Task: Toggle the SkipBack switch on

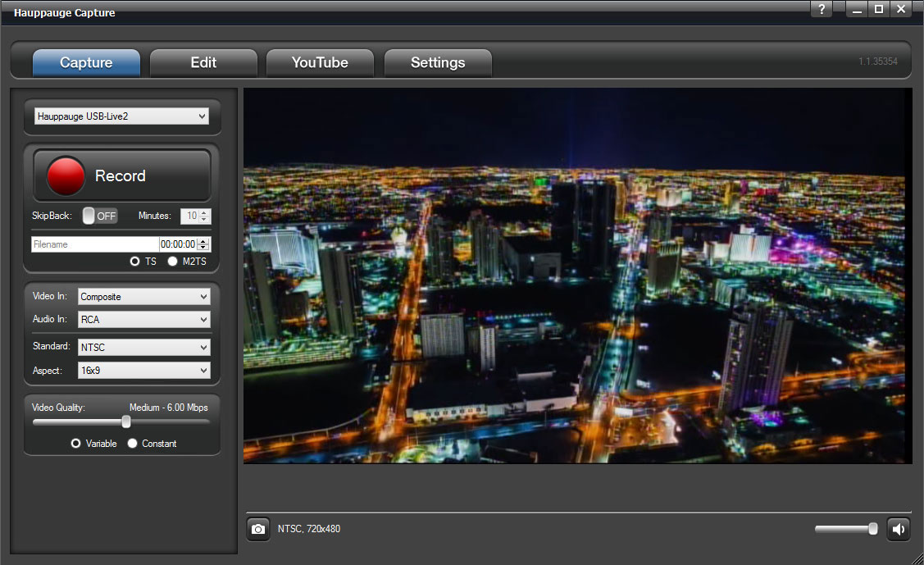Action: coord(100,216)
